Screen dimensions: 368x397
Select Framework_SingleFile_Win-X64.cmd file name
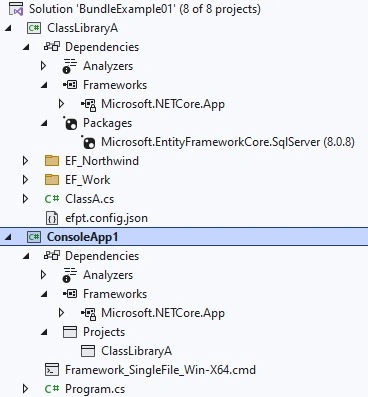tap(160, 370)
